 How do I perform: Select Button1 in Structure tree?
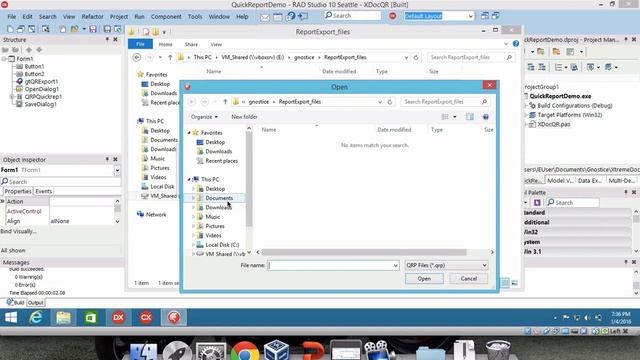point(34,66)
